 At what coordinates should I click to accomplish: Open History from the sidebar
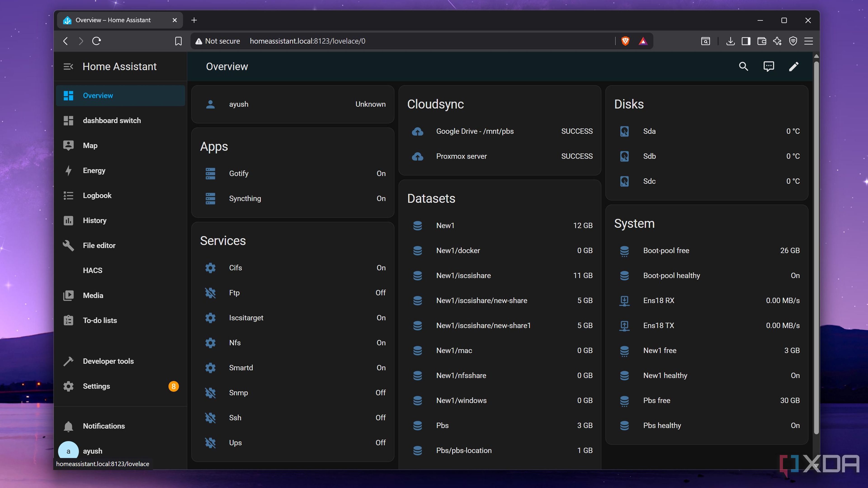(x=120, y=221)
